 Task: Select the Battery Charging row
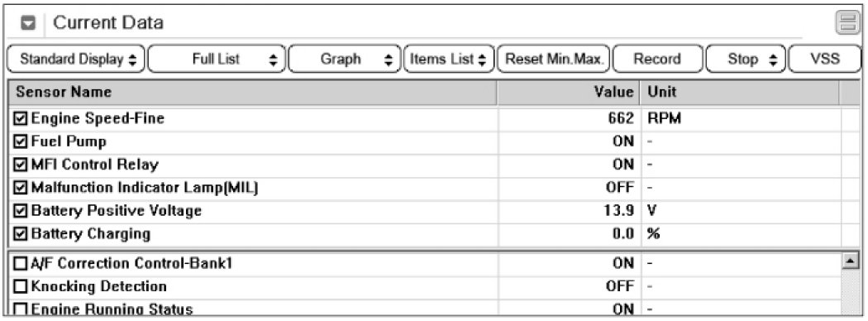425,234
